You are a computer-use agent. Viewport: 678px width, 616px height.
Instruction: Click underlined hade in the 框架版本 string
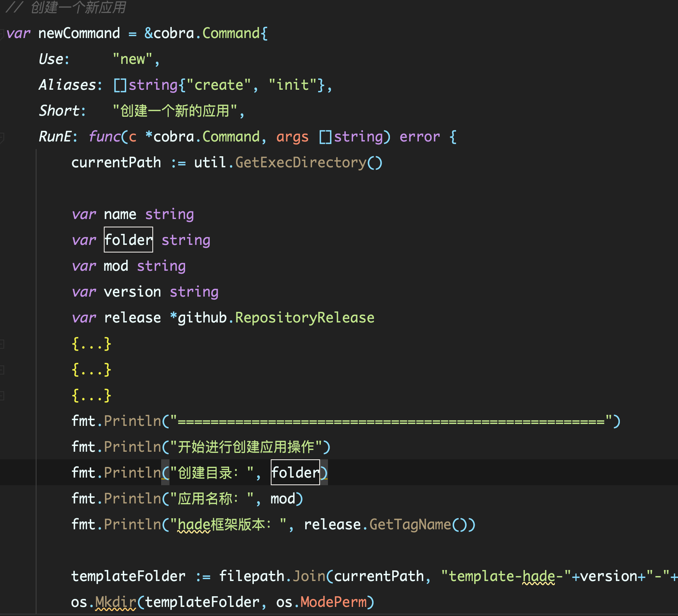pyautogui.click(x=194, y=525)
